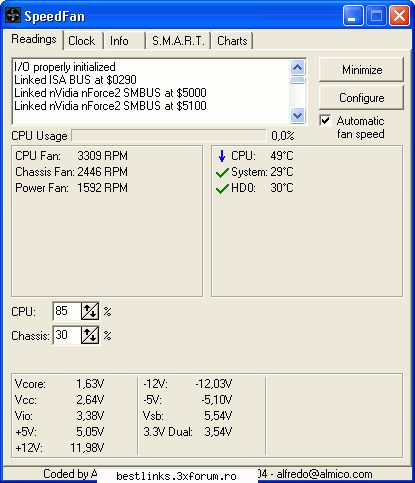
Task: Open the S.M.A.R.T. tab
Action: click(178, 41)
